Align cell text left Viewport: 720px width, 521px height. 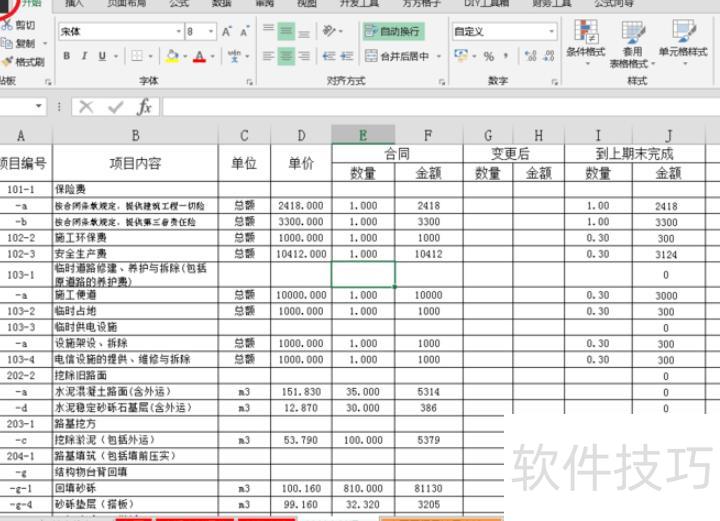pyautogui.click(x=268, y=56)
